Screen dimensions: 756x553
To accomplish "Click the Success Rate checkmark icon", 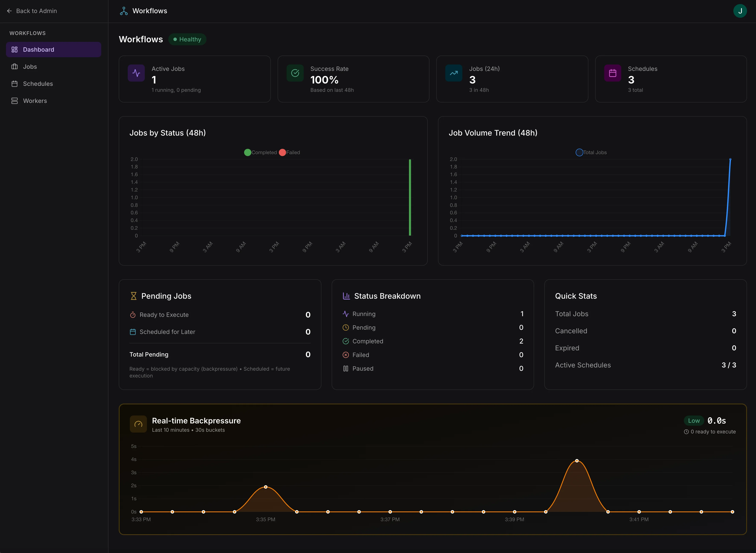I will [295, 73].
